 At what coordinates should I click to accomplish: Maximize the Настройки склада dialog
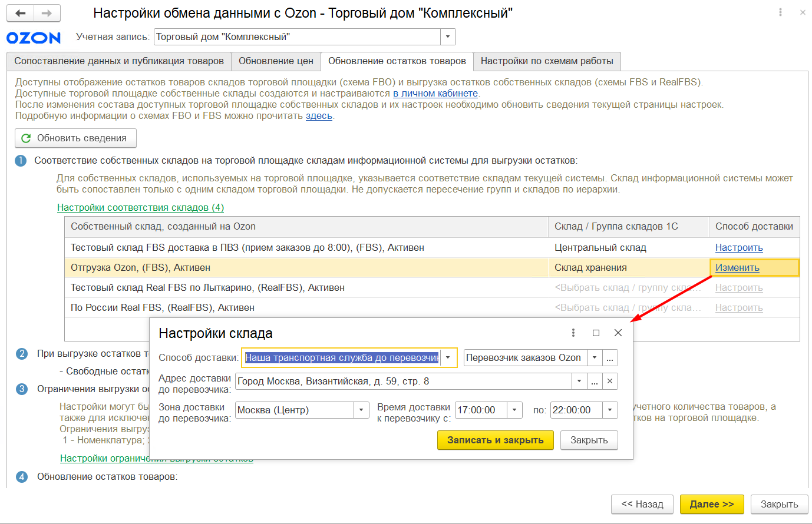(596, 333)
